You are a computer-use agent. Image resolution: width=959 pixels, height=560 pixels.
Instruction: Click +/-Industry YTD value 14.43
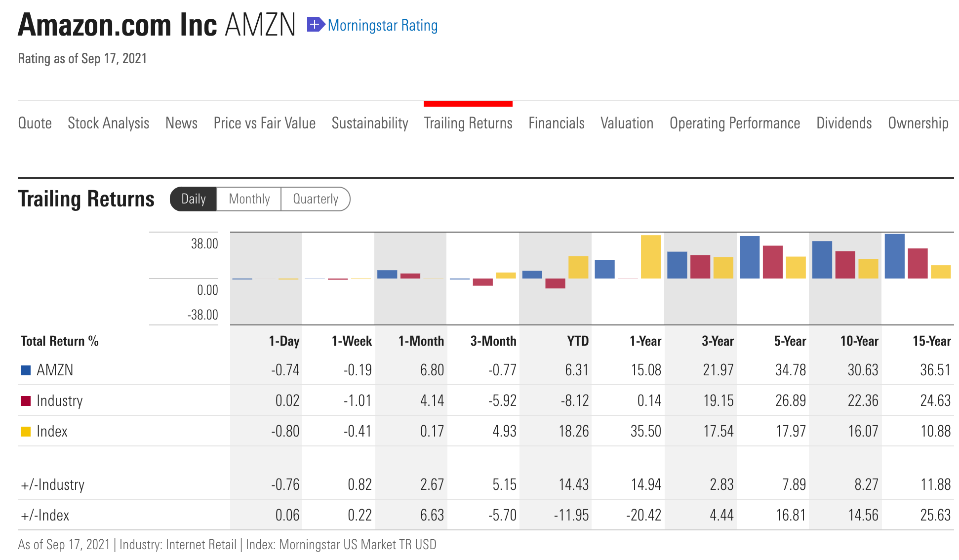(x=574, y=484)
